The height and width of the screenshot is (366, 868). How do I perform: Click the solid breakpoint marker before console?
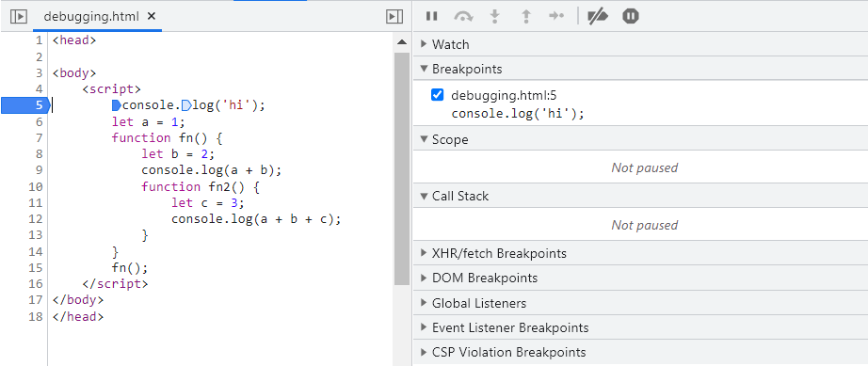(116, 105)
